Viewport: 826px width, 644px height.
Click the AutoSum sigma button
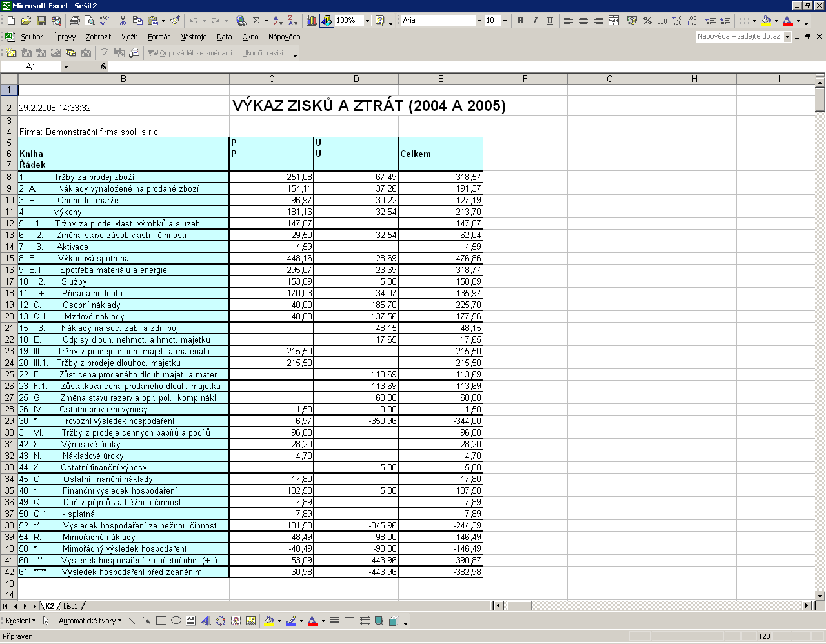256,21
